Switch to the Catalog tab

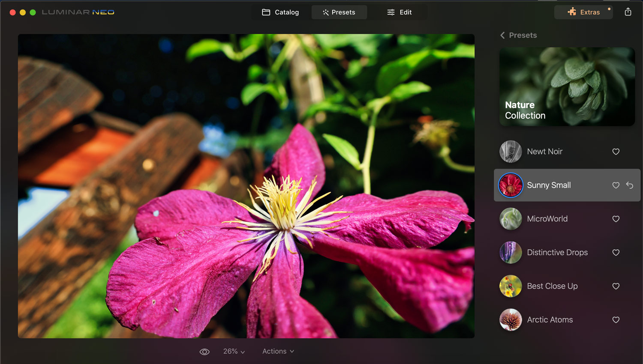[x=280, y=12]
